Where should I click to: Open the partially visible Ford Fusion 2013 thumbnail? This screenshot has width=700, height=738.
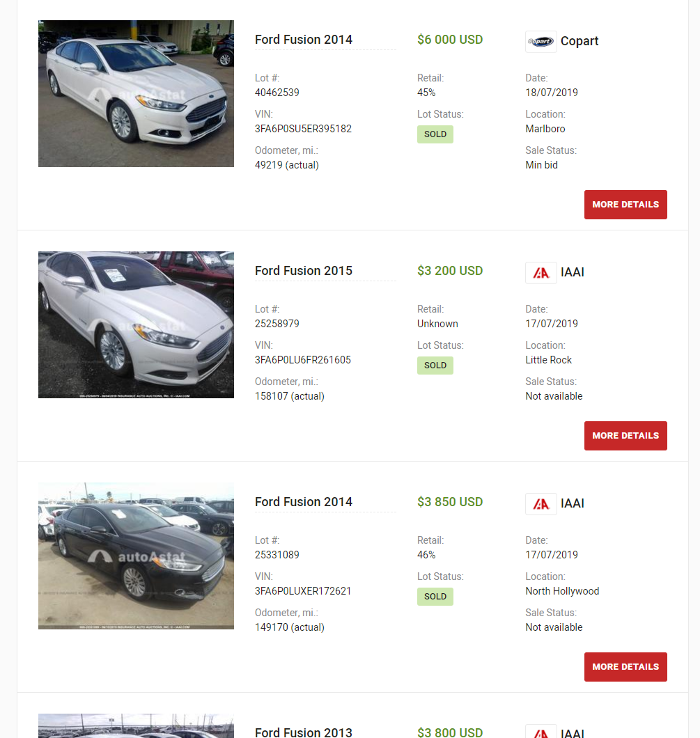tap(136, 725)
